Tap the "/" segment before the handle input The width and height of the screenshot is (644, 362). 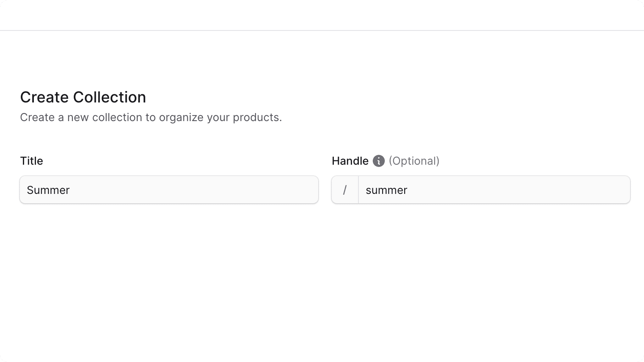(x=345, y=190)
